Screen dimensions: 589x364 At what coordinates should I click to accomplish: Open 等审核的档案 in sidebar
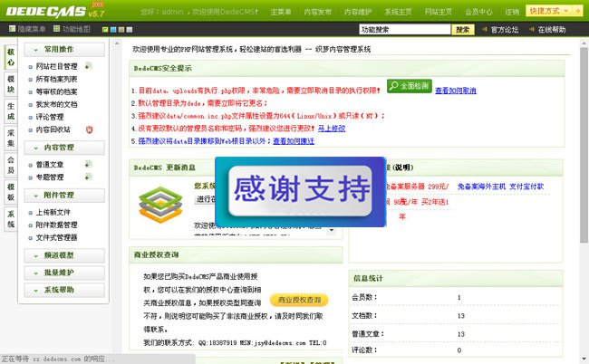pos(57,91)
